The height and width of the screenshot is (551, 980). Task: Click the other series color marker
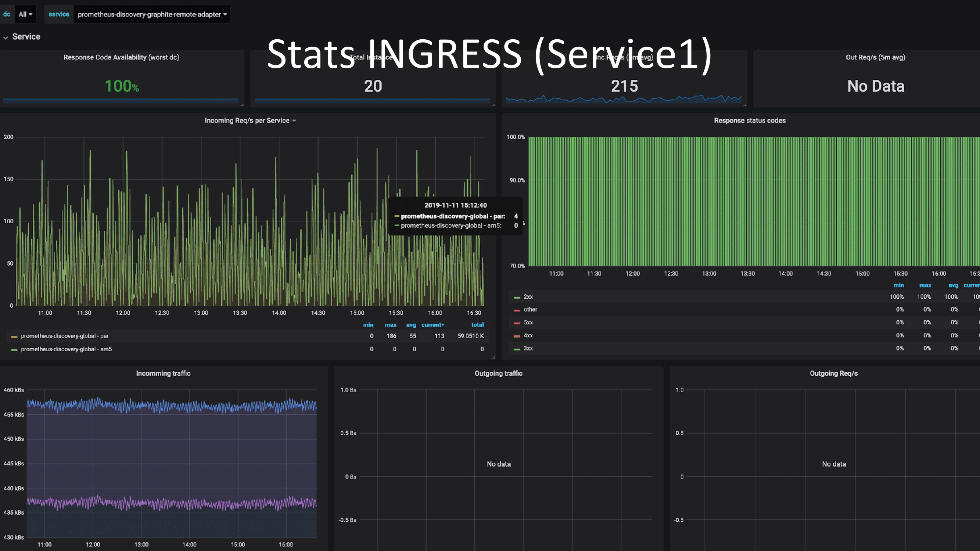[x=517, y=310]
